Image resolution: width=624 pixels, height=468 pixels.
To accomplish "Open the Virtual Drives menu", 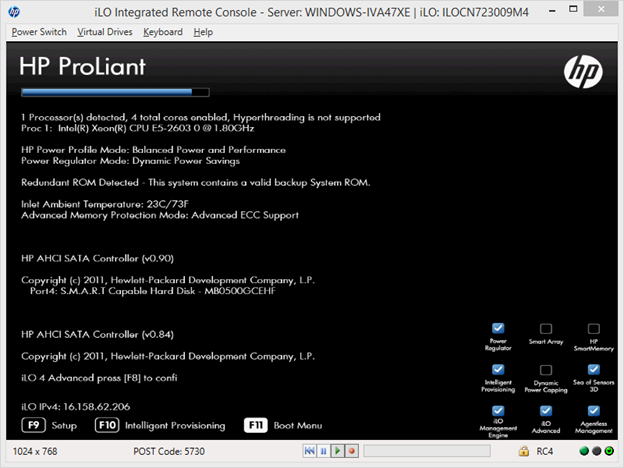I will point(105,32).
